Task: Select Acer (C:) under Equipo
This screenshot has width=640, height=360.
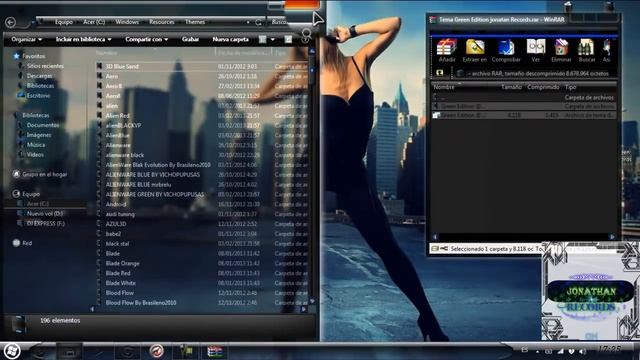Action: (38, 204)
